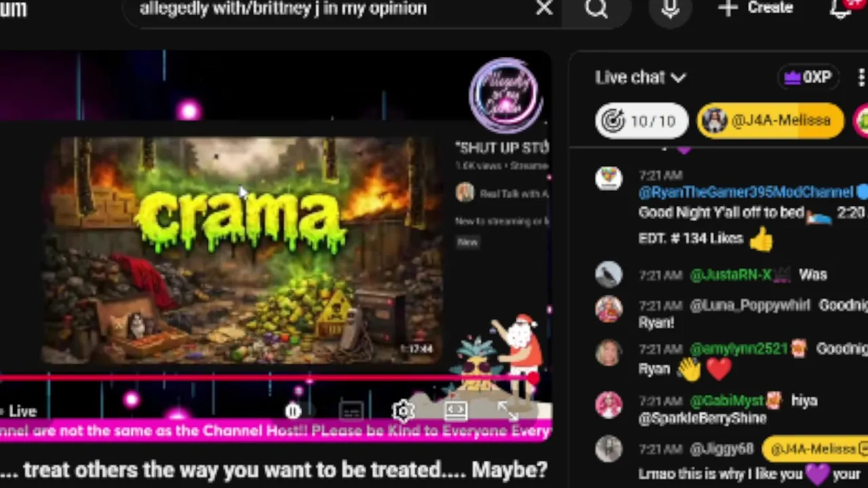Click the @JustaRN-X avatar
Image resolution: width=868 pixels, height=488 pixels.
[x=609, y=274]
